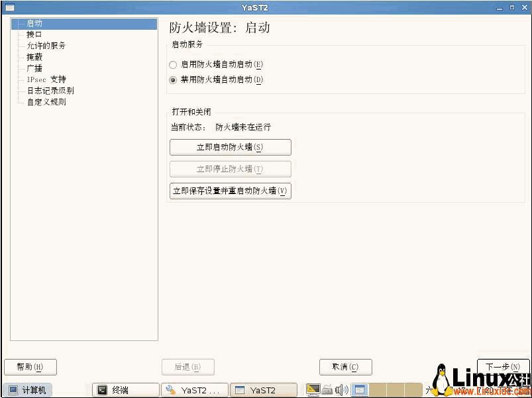Click the 后退 back button

pos(188,367)
